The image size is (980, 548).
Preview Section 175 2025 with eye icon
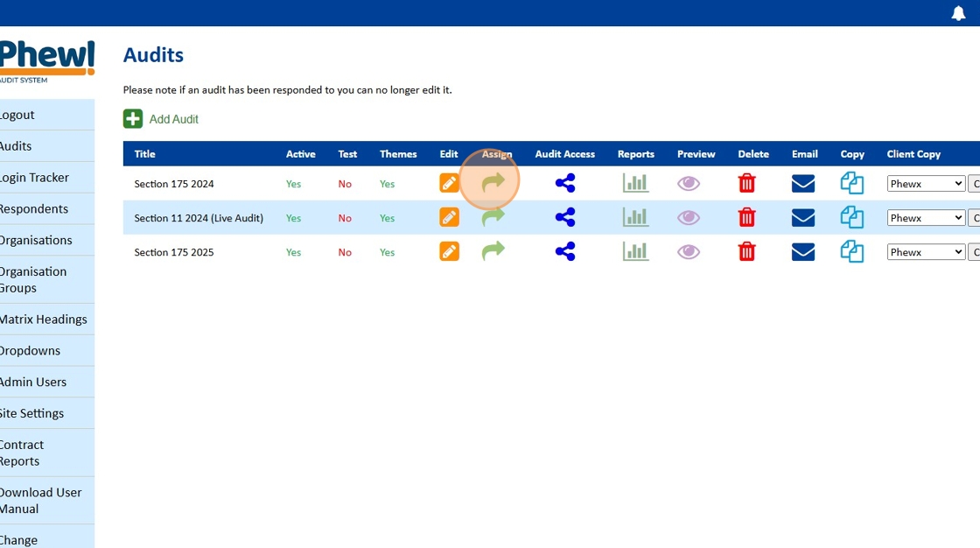(x=689, y=252)
